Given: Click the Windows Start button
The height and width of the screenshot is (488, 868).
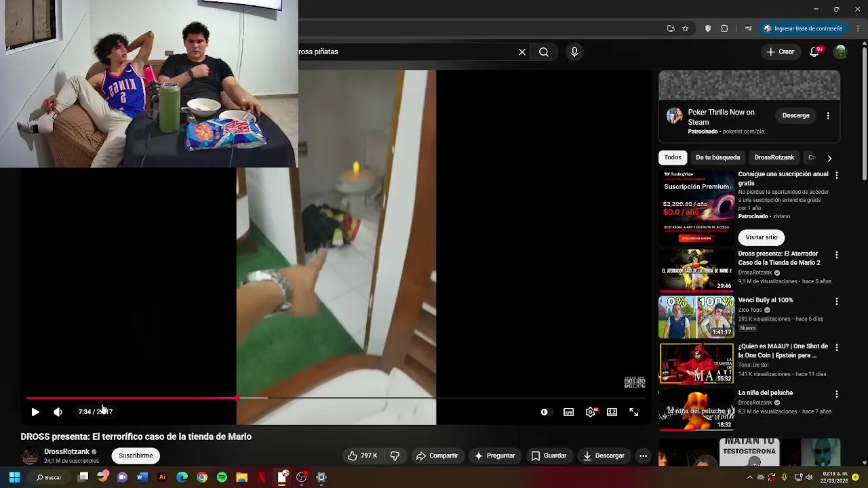Looking at the screenshot, I should tap(14, 477).
